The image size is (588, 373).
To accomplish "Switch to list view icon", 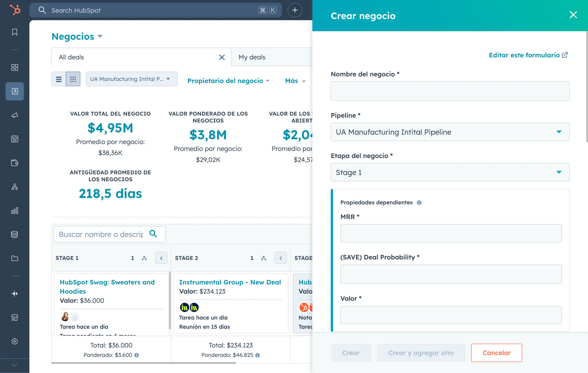I will 59,79.
